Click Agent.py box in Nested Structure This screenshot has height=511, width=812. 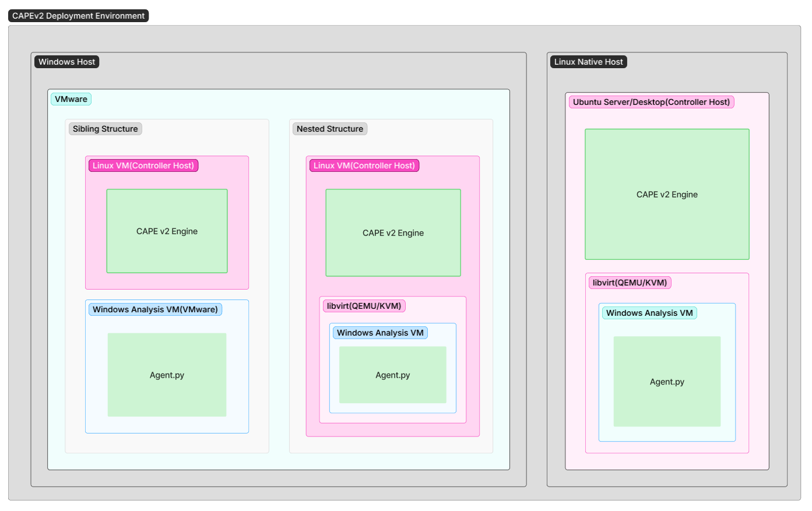point(392,375)
